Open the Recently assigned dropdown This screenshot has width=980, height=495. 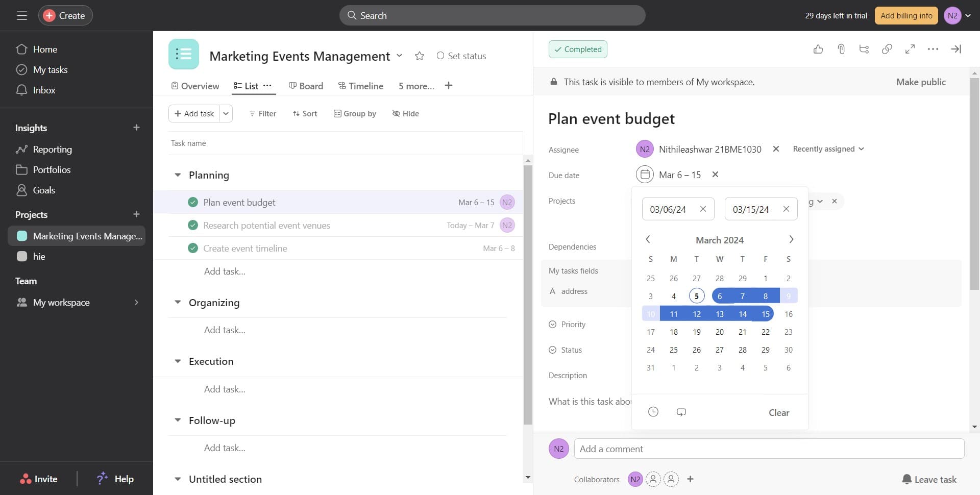pos(828,149)
